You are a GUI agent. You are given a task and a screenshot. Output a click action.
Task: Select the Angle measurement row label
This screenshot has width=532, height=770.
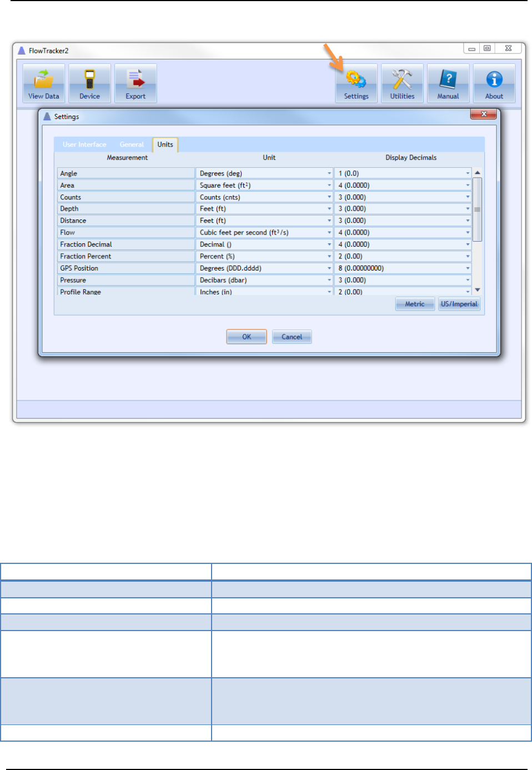126,173
